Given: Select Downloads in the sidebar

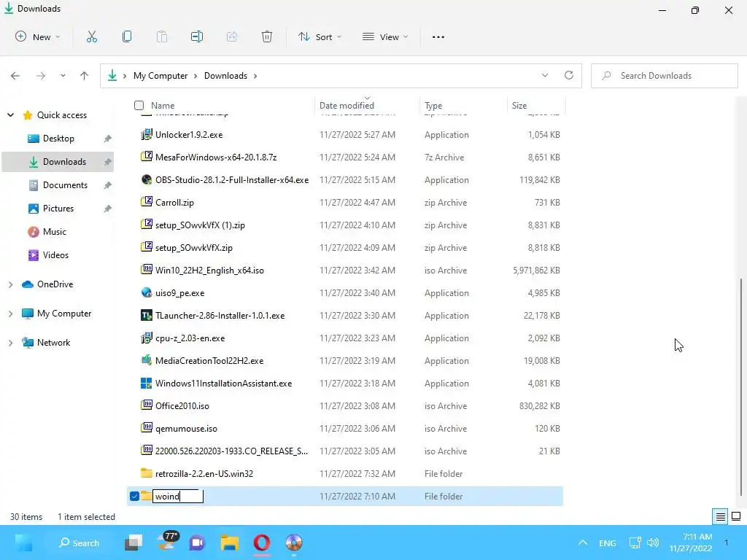Looking at the screenshot, I should (x=58, y=161).
